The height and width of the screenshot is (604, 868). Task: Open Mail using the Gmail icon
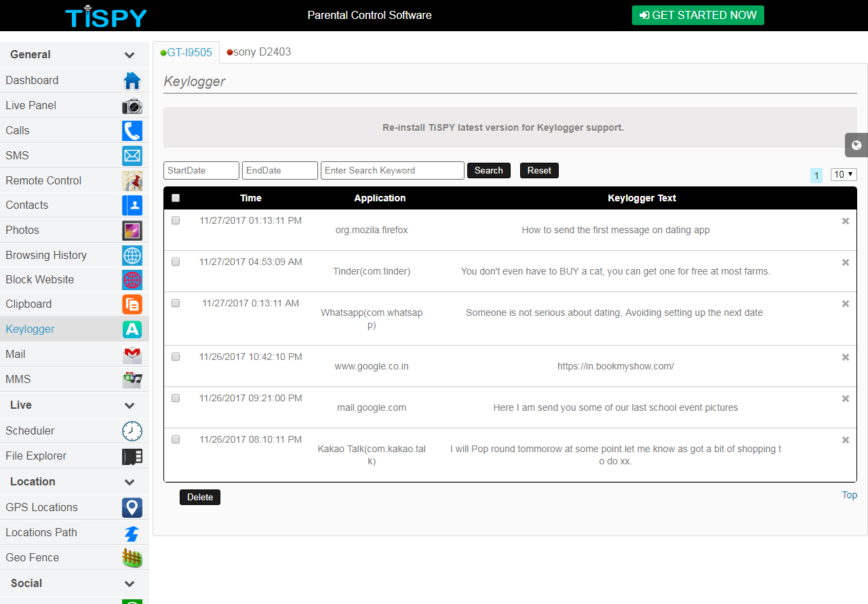(x=132, y=355)
